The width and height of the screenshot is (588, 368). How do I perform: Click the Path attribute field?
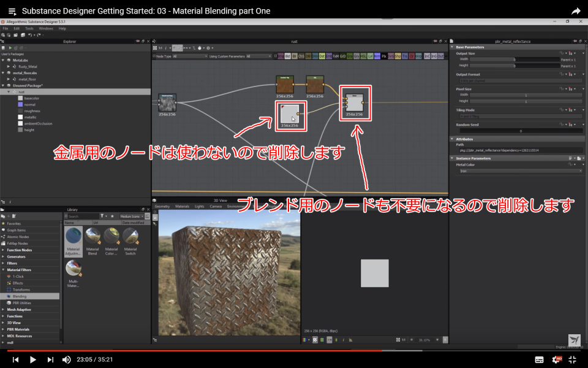click(x=521, y=151)
